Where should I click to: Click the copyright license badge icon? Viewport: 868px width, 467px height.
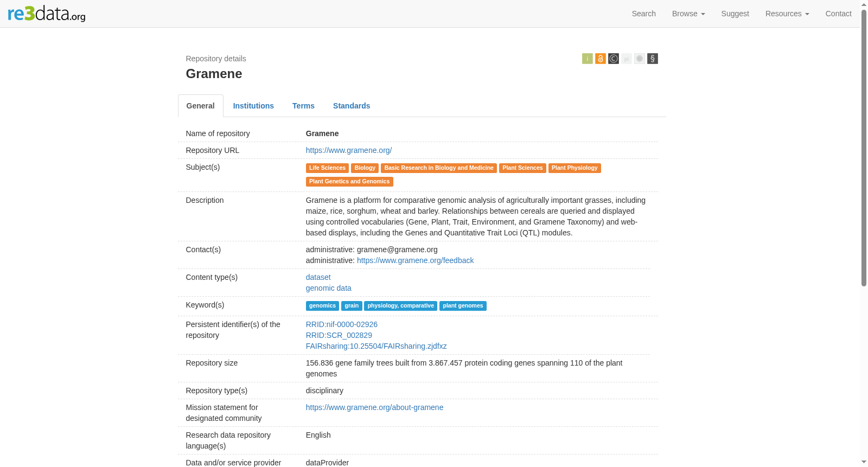click(614, 59)
